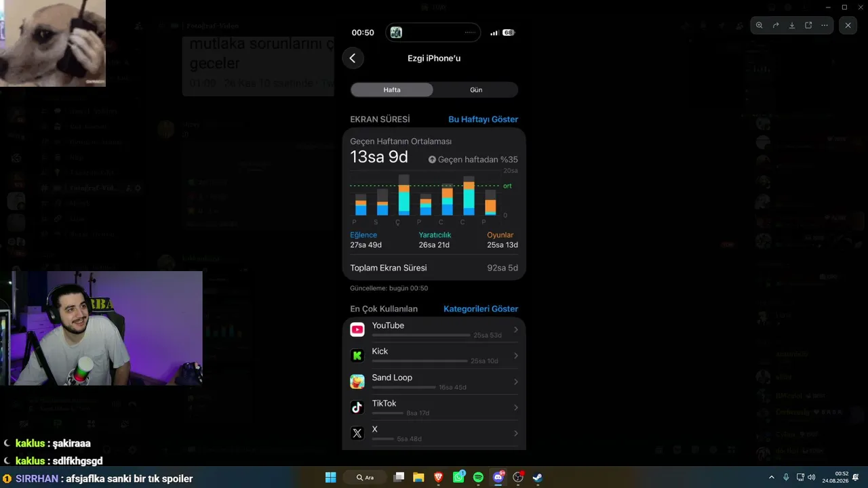Open OBS Studio from the taskbar
Screen dimensions: 868x488
tap(518, 477)
